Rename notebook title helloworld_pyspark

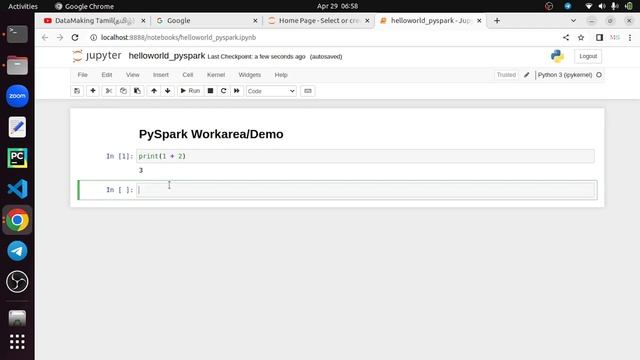point(167,56)
